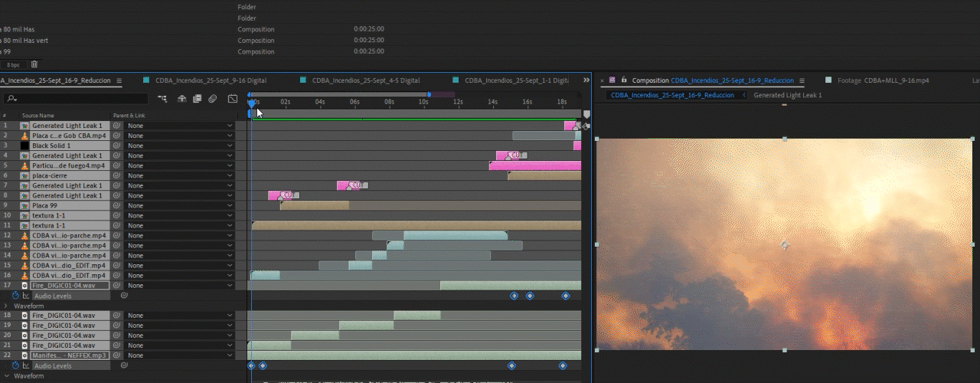Click first Audio Levels keyframe on layer 22

pos(251,365)
